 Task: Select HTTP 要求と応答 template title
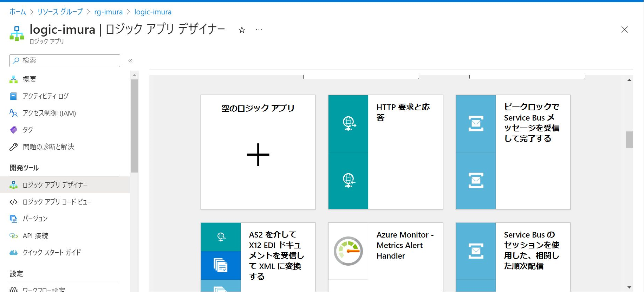tap(403, 112)
